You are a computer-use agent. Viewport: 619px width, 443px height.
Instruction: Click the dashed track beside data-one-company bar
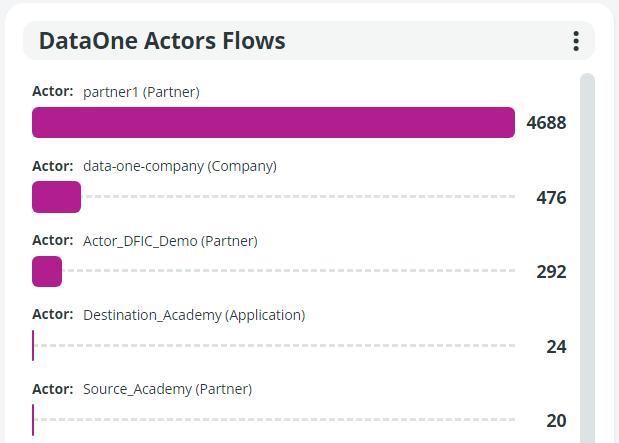300,197
